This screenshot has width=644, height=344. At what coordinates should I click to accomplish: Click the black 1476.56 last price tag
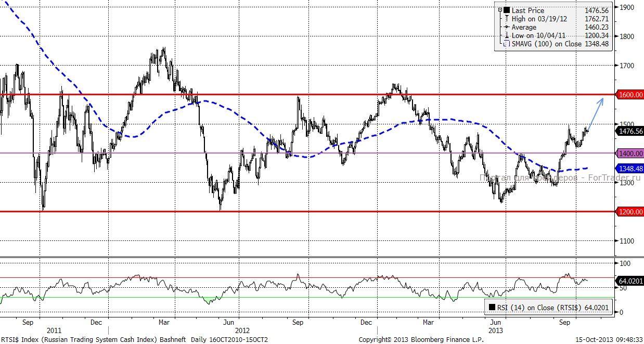point(630,132)
